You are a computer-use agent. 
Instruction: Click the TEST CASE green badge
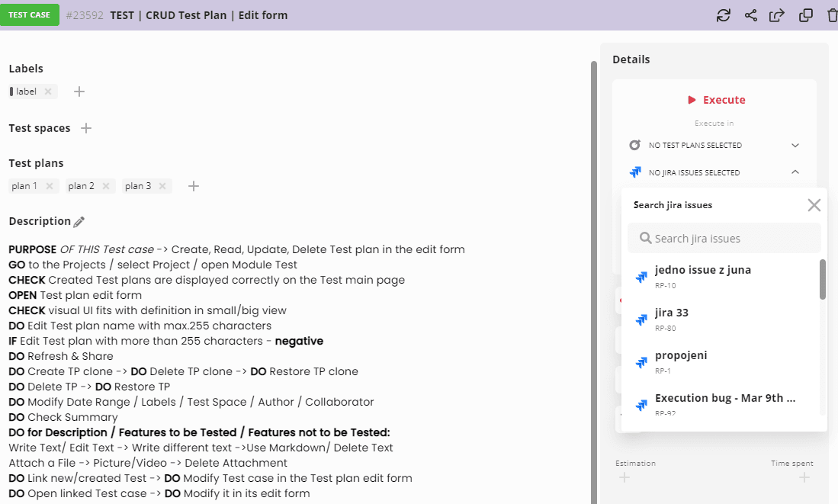point(30,15)
